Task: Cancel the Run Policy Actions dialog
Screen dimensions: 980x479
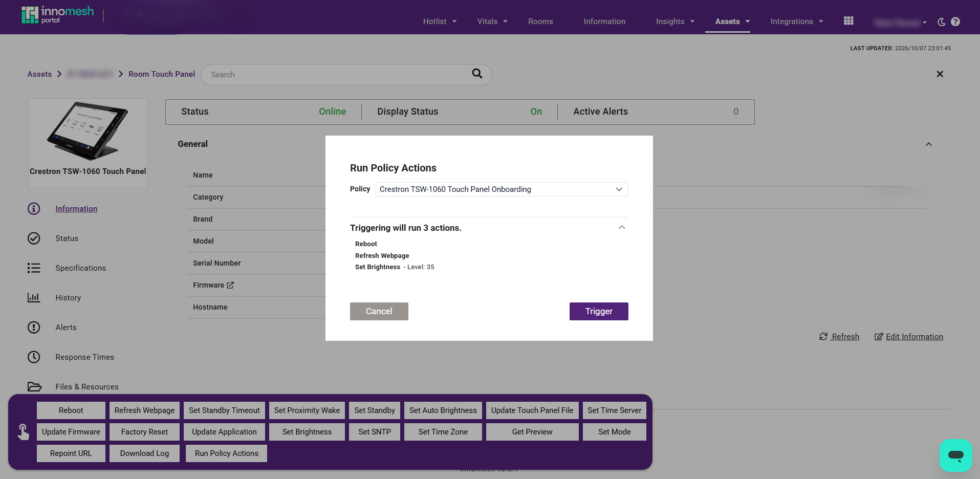Action: 379,311
